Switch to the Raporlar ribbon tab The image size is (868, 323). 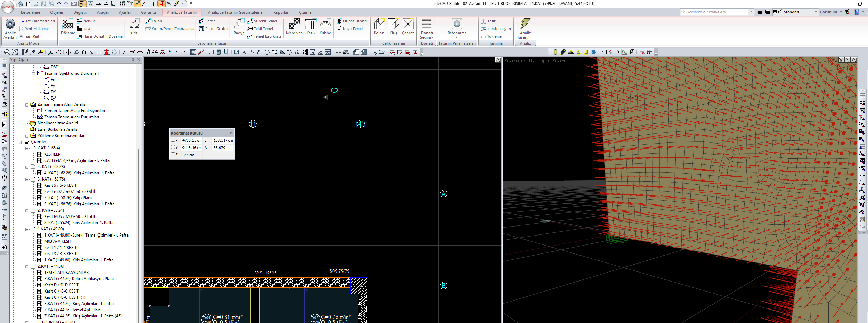(x=281, y=12)
